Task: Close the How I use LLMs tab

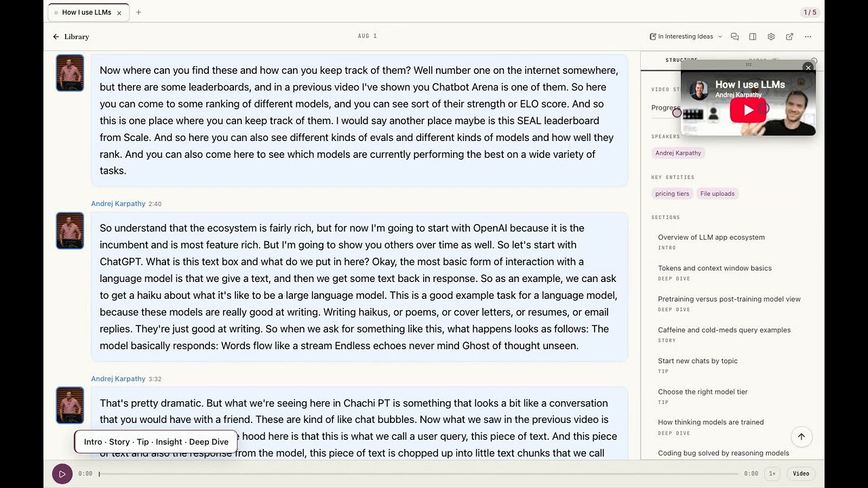Action: click(119, 12)
